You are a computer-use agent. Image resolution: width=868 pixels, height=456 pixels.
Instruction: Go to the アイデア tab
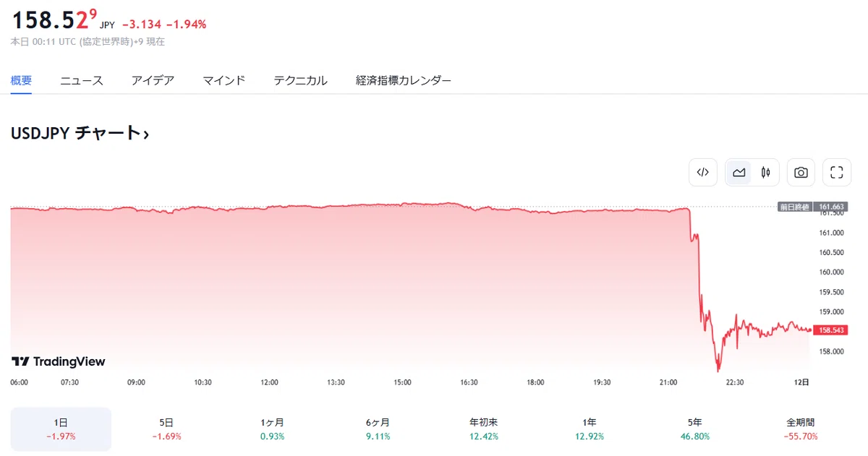(153, 80)
